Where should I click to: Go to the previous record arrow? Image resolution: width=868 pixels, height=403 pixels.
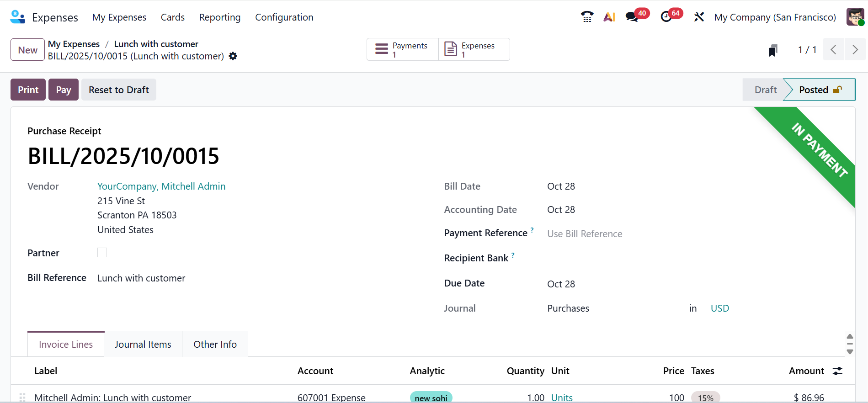pos(833,49)
